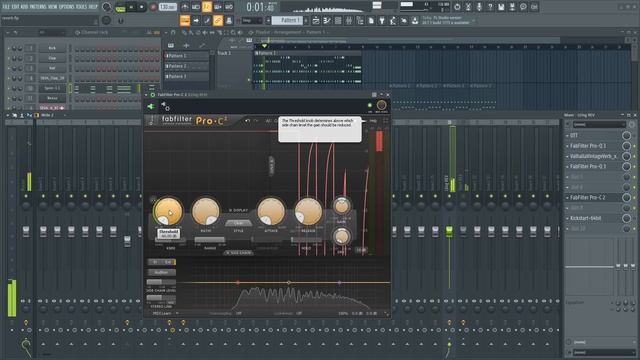The height and width of the screenshot is (360, 640).
Task: Click the Side Chain Level slider
Action: pyautogui.click(x=161, y=282)
